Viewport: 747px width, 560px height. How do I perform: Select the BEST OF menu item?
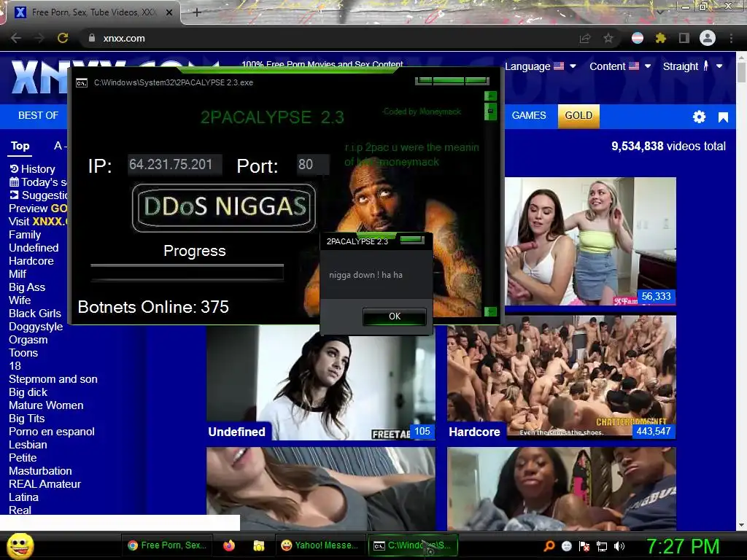point(38,116)
